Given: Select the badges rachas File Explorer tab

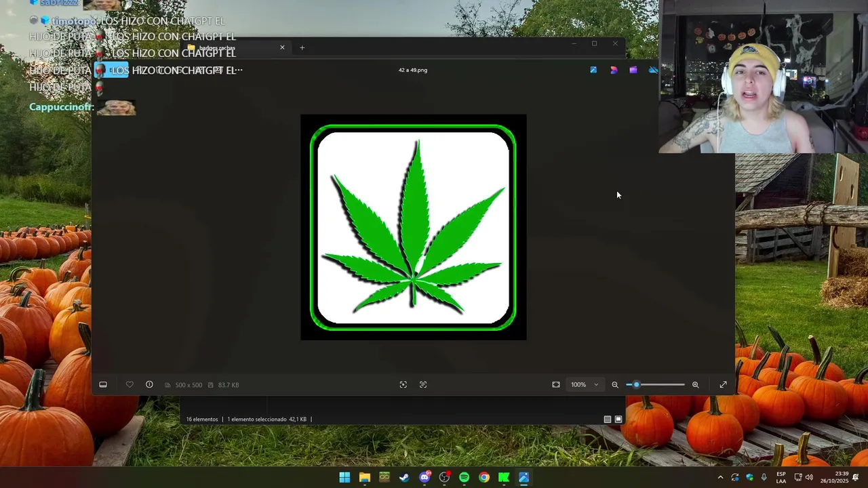Looking at the screenshot, I should 235,47.
